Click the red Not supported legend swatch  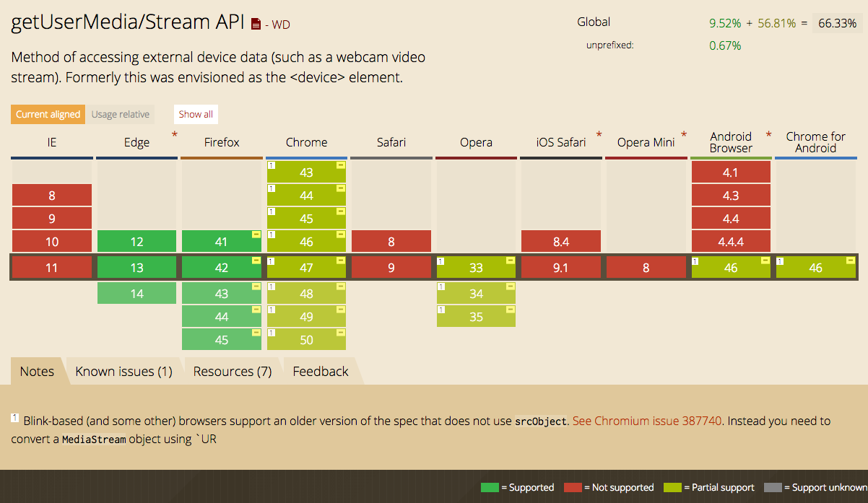tap(572, 487)
